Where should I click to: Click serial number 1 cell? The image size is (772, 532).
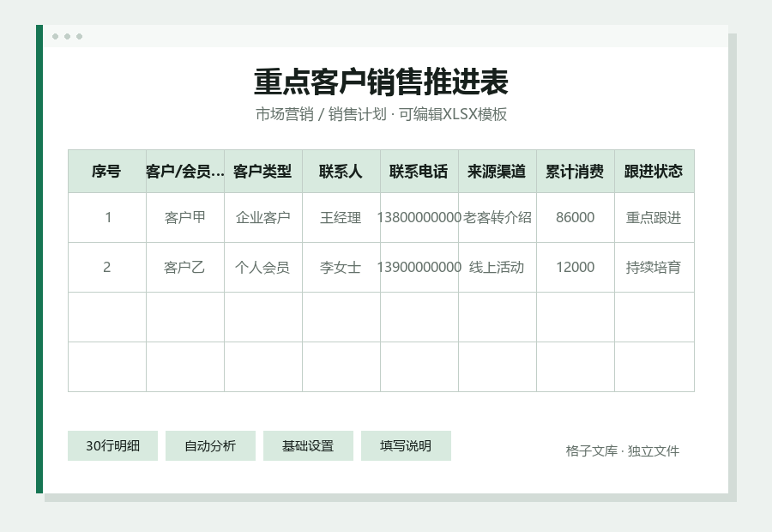[x=107, y=217]
